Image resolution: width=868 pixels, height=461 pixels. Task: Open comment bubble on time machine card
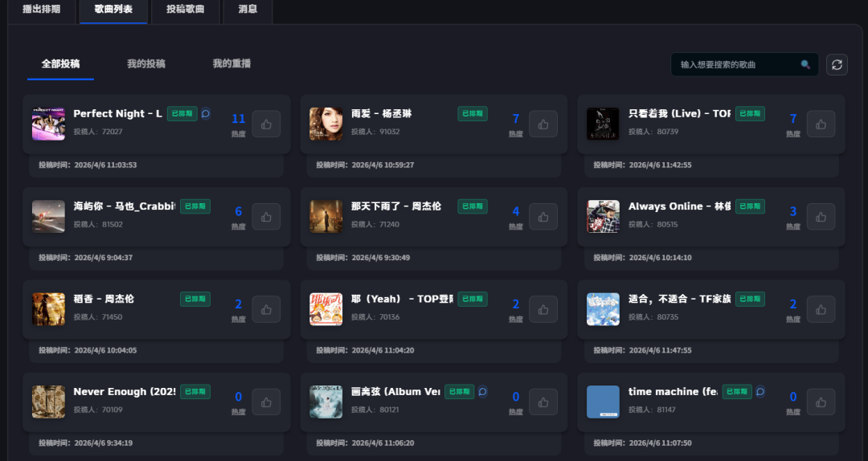pyautogui.click(x=760, y=392)
